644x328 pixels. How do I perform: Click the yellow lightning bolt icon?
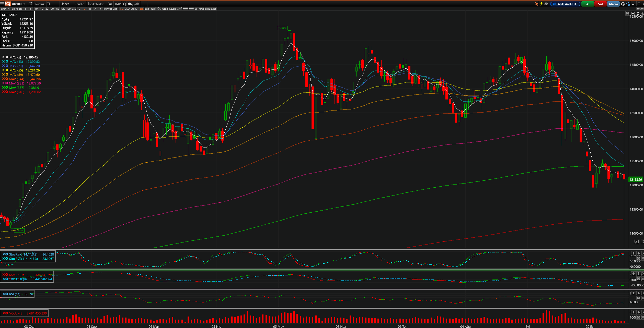tap(541, 4)
